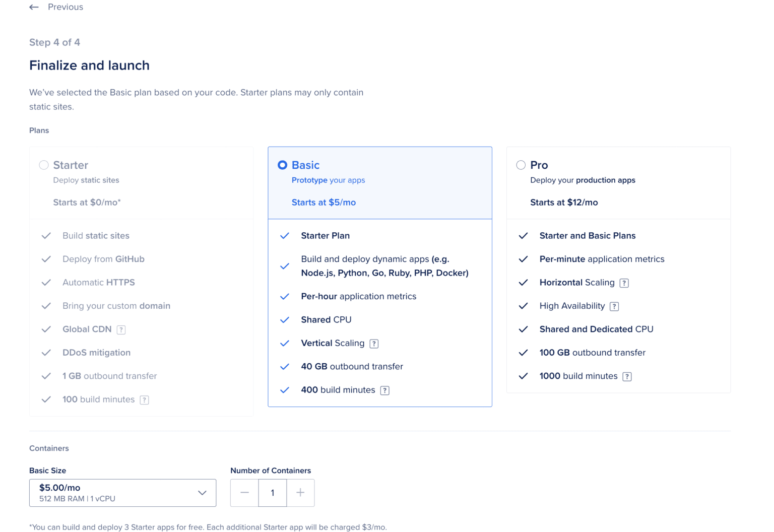Click the help icon next to Global CDN
This screenshot has height=532, width=774.
tap(121, 329)
